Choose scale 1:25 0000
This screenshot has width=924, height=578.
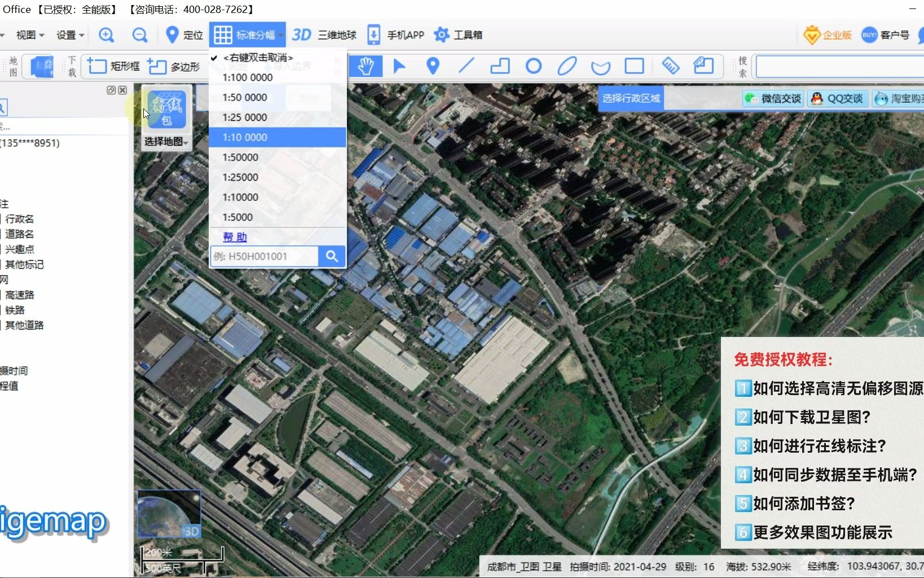[x=277, y=117]
